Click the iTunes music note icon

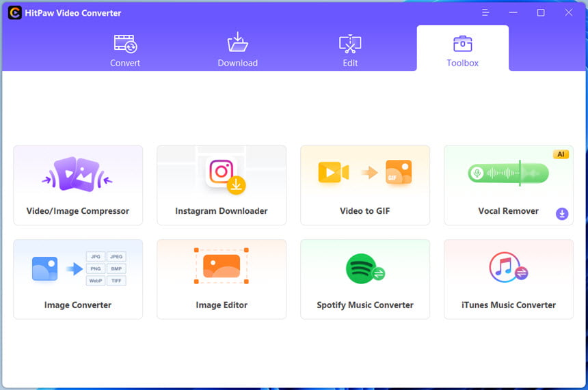505,267
